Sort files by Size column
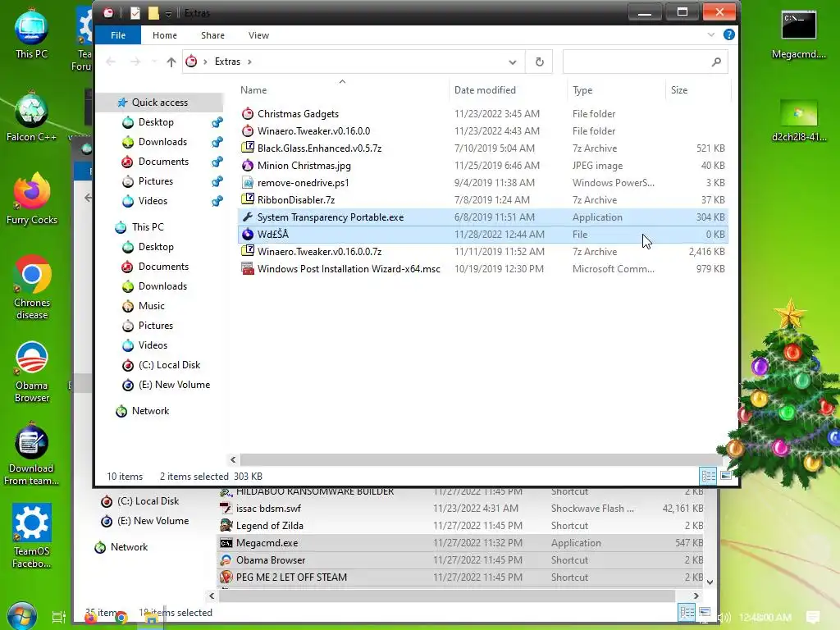Viewport: 840px width, 630px height. pyautogui.click(x=679, y=90)
